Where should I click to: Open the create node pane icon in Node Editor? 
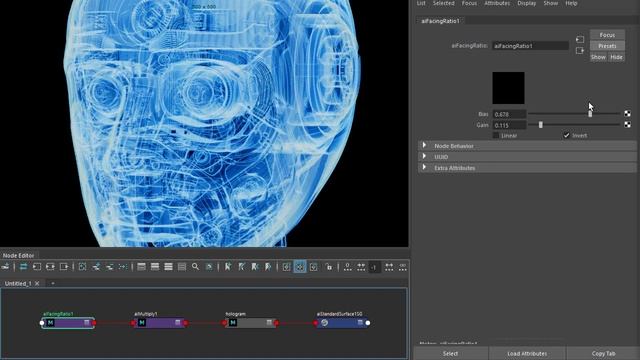click(5, 267)
